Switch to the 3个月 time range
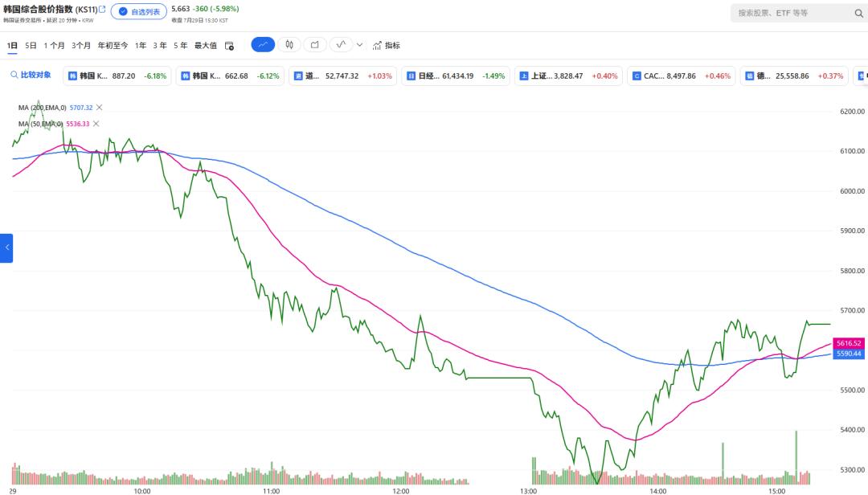Screen dimensions: 868x495 (81, 46)
